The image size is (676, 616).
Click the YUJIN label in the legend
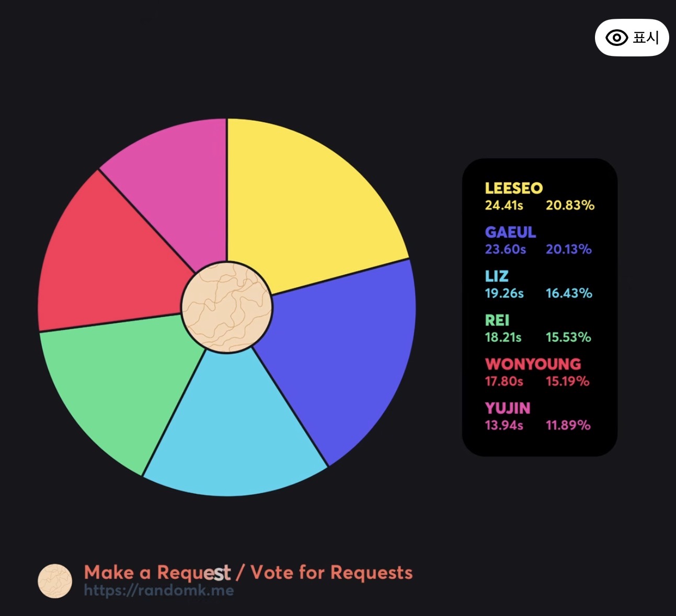[x=507, y=408]
